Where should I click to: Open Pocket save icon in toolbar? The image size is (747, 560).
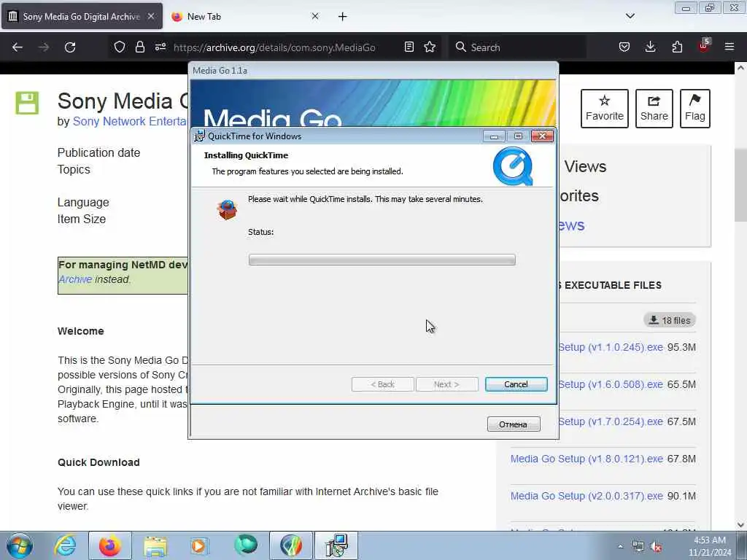[x=624, y=47]
